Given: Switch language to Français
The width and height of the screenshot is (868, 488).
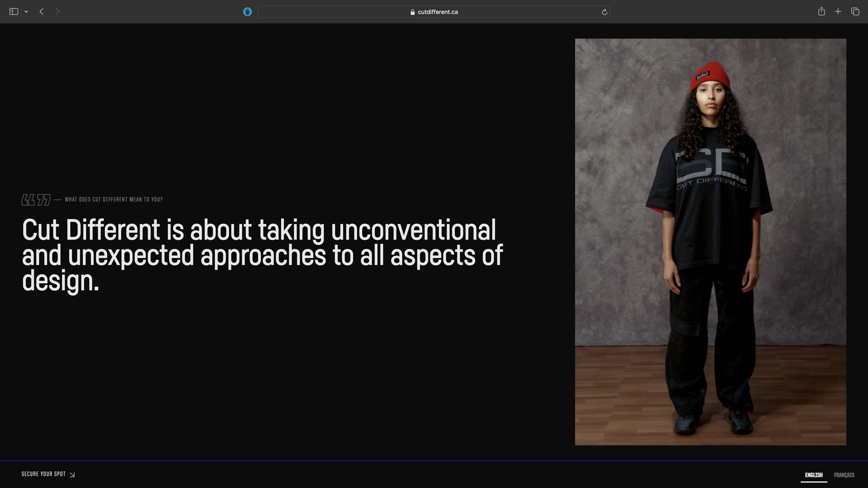Looking at the screenshot, I should click(x=844, y=475).
